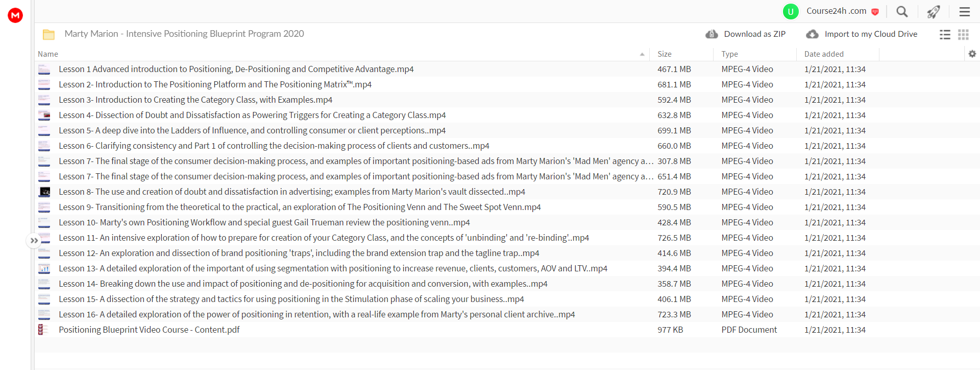Click the Lesson 13 video file icon

(x=44, y=269)
